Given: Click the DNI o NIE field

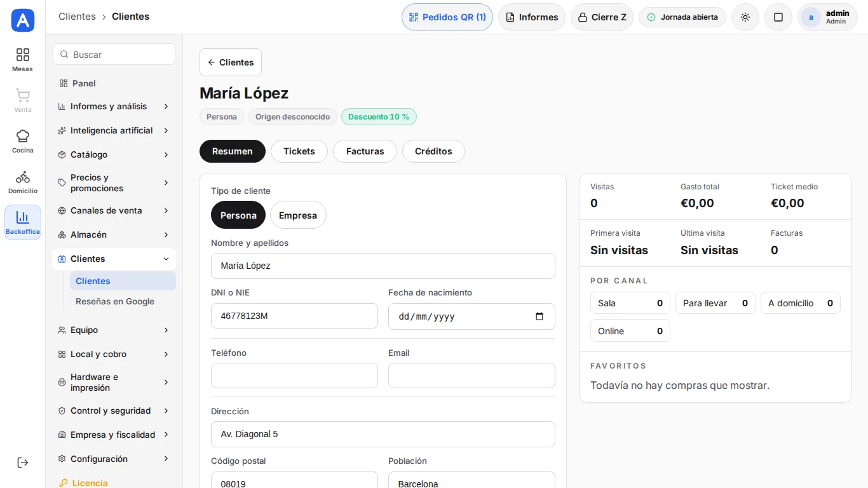Looking at the screenshot, I should (294, 316).
